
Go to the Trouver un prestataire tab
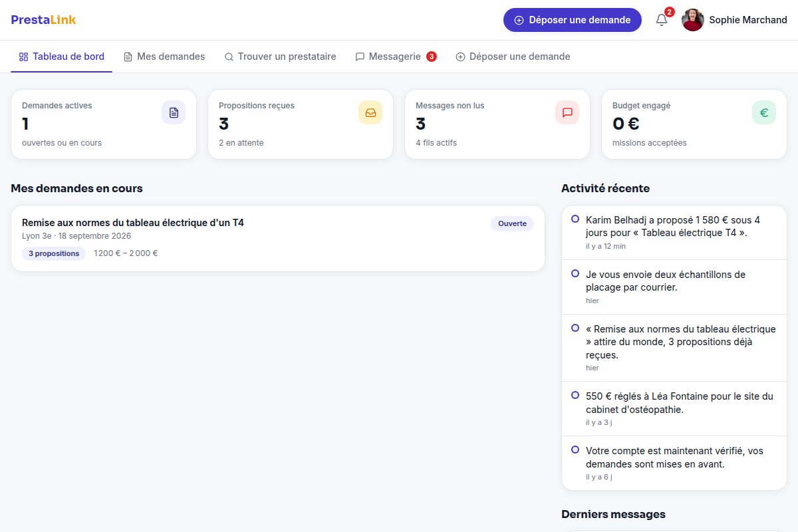[280, 57]
